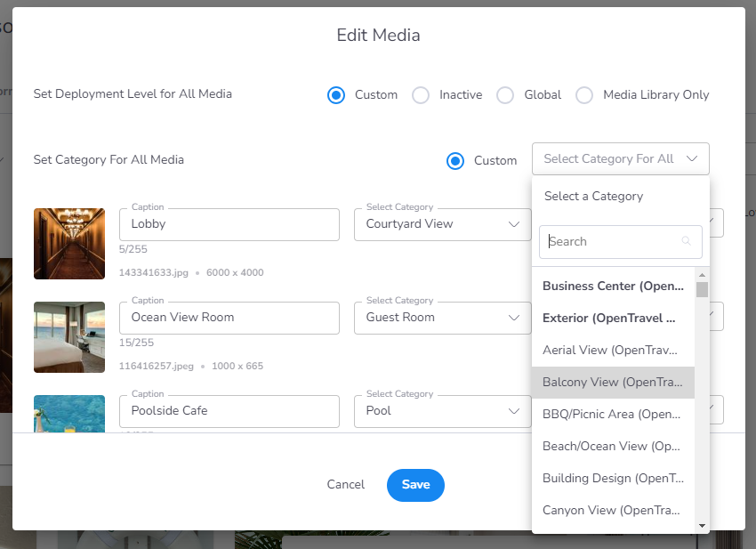Select Custom deployment level radio button

336,95
